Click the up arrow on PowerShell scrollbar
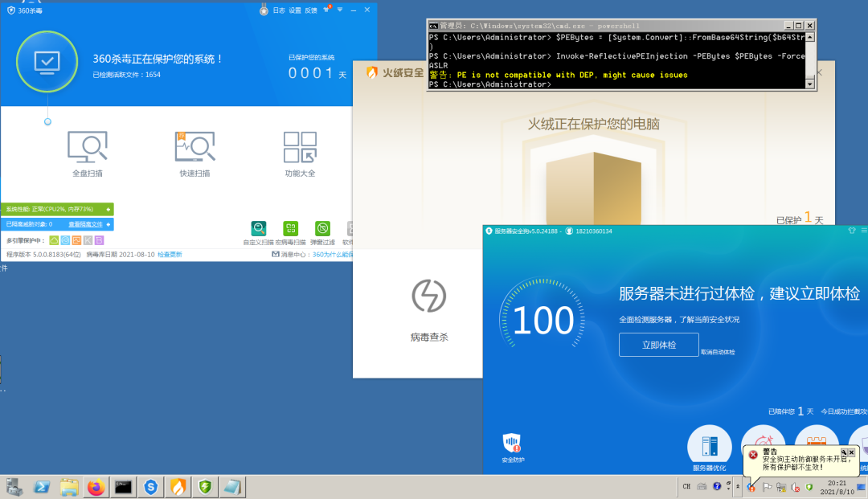Screen dimensions: 868x499 pyautogui.click(x=810, y=37)
